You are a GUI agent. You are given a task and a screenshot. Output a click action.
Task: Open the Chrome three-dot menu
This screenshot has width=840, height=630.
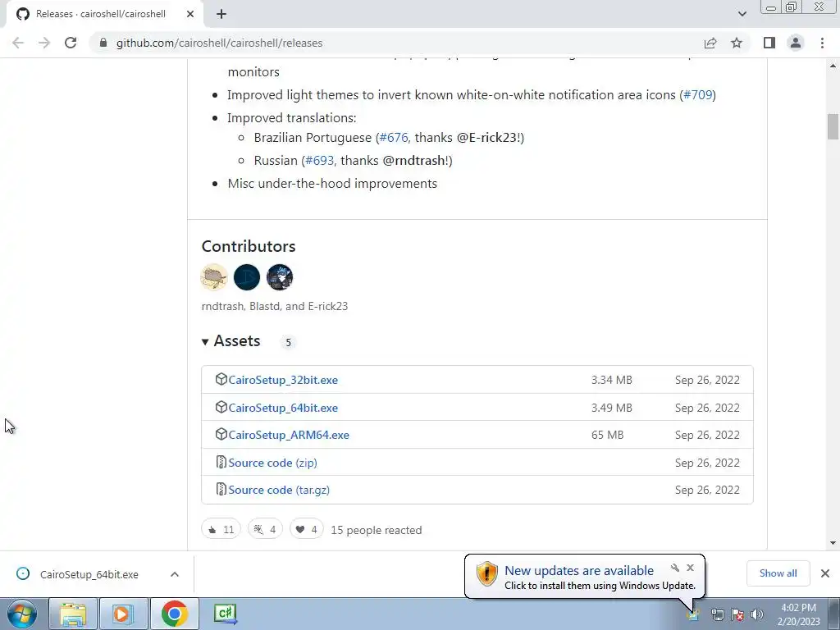tap(822, 43)
